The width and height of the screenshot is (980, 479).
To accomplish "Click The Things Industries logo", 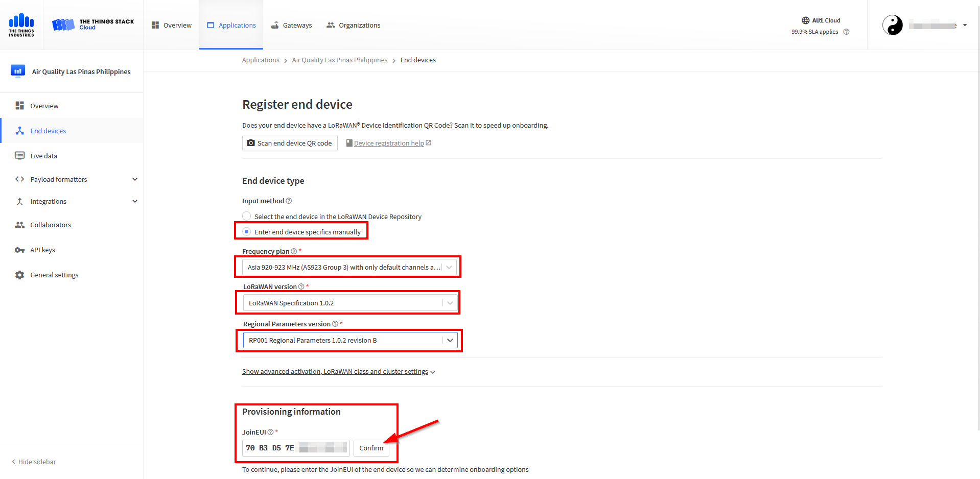I will coord(21,25).
